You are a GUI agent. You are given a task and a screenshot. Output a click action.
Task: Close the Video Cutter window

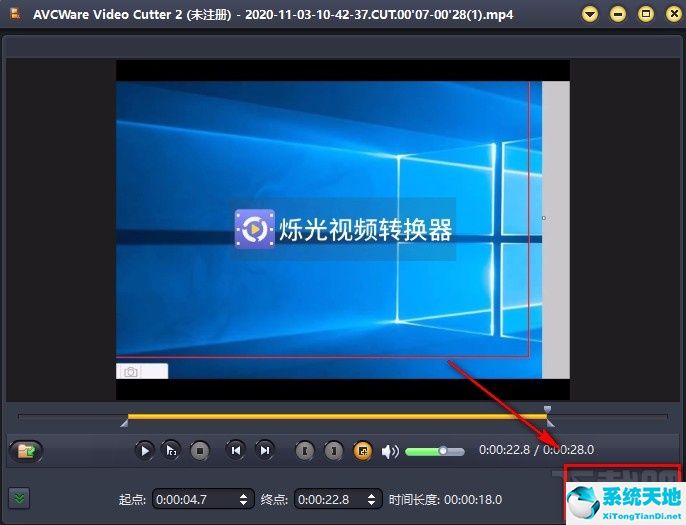pos(674,14)
